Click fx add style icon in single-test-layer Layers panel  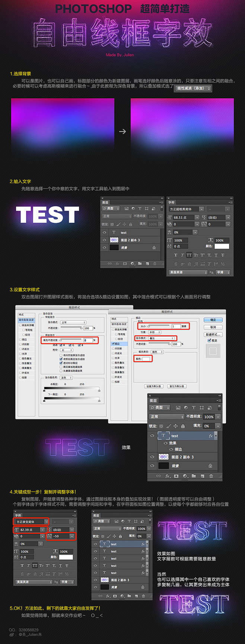click(x=117, y=263)
